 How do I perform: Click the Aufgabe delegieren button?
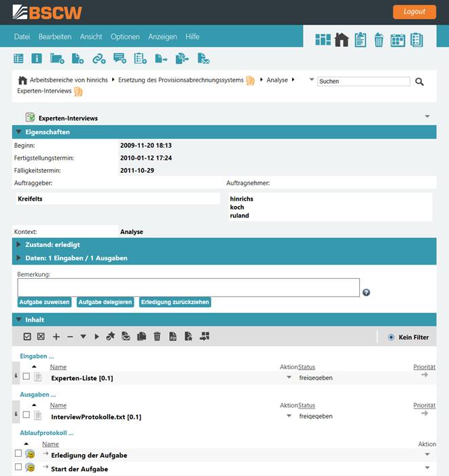(x=105, y=302)
